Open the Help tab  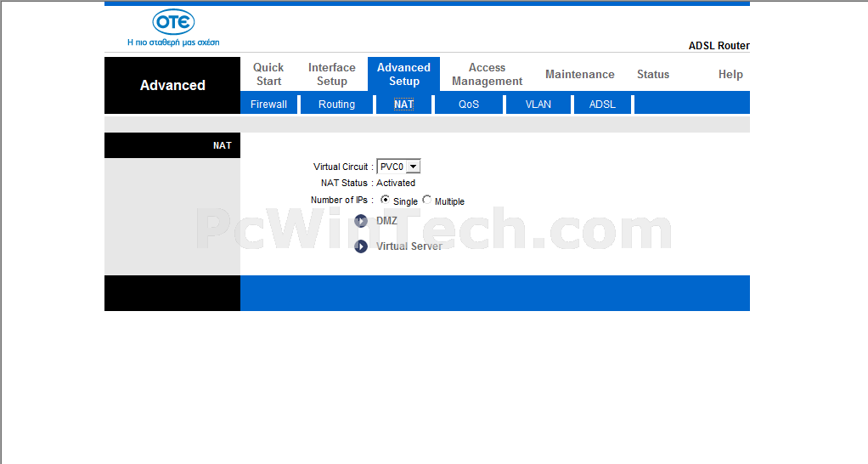coord(730,74)
